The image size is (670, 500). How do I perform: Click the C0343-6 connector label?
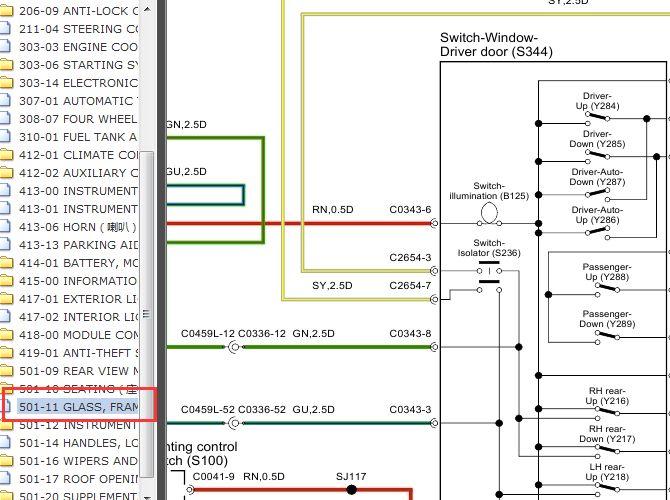click(x=410, y=209)
